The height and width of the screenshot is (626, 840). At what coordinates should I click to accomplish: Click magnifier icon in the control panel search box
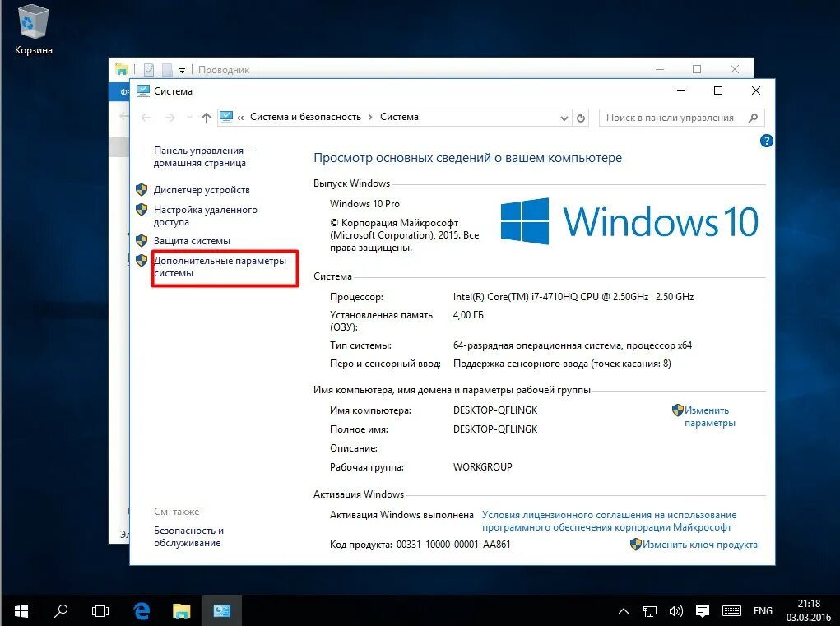pyautogui.click(x=754, y=118)
